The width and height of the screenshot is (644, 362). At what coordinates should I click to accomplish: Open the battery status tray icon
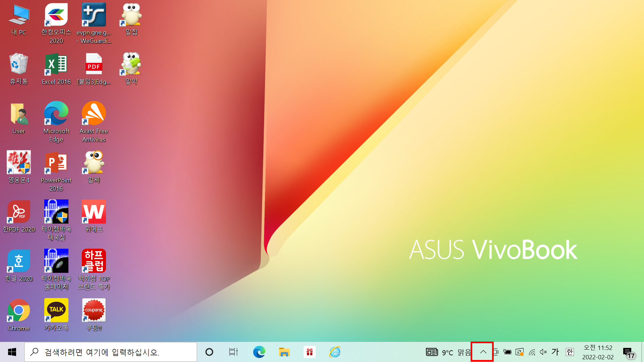click(507, 352)
